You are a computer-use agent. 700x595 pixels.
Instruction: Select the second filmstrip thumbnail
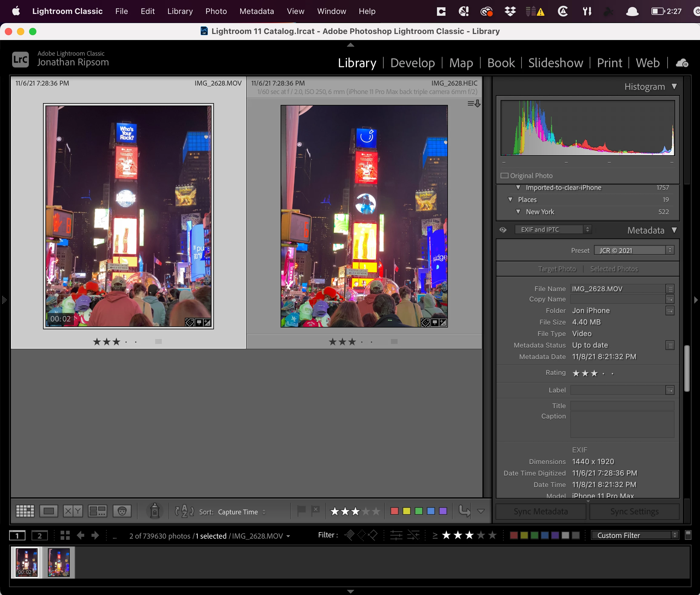click(x=59, y=562)
